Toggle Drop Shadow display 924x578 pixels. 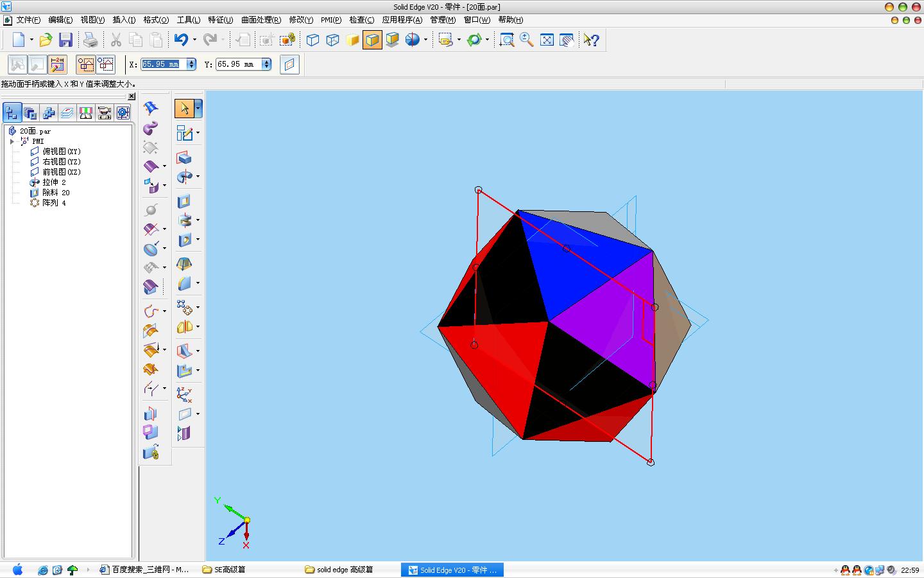pyautogui.click(x=392, y=40)
